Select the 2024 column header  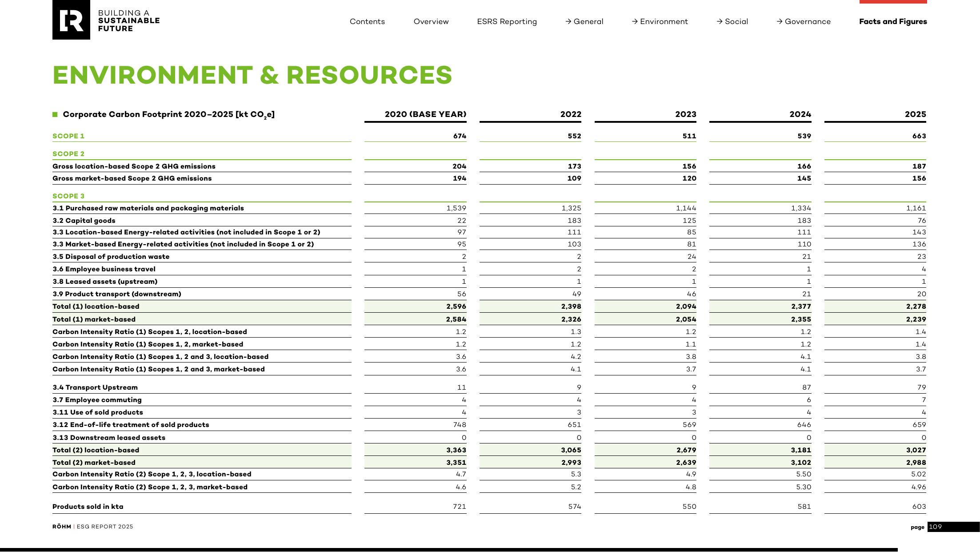tap(800, 114)
